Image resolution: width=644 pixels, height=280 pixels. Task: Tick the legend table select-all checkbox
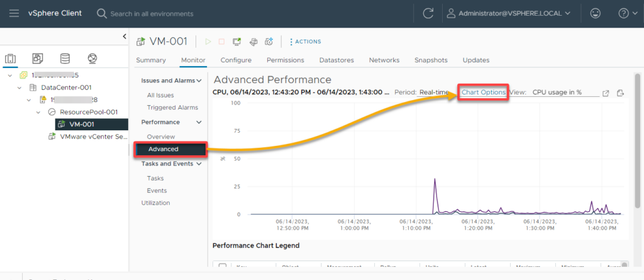pyautogui.click(x=222, y=266)
